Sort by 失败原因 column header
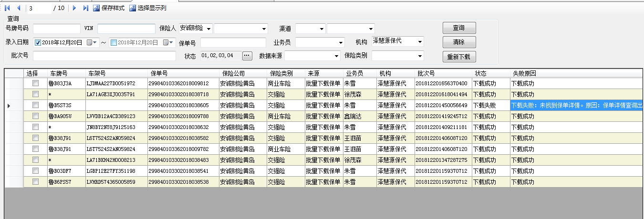 [577, 73]
